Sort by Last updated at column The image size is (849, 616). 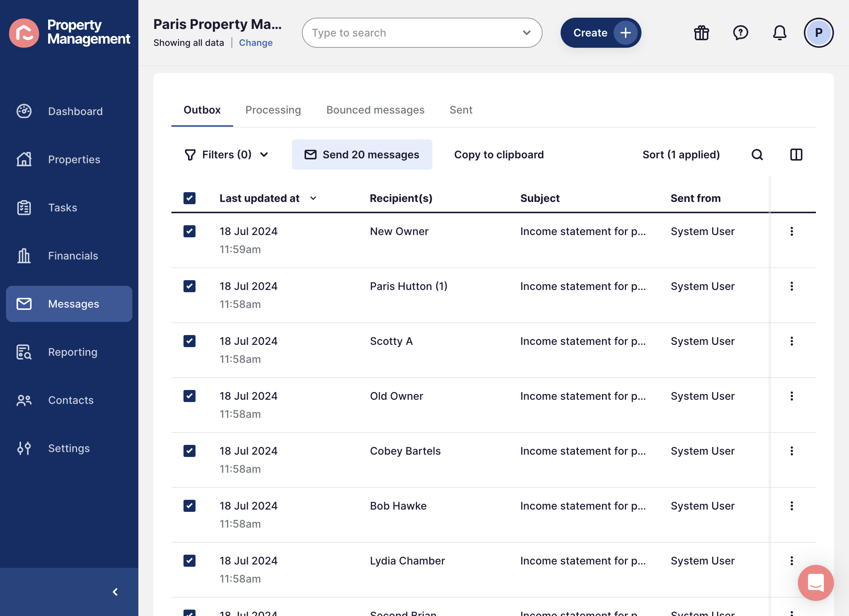point(268,198)
